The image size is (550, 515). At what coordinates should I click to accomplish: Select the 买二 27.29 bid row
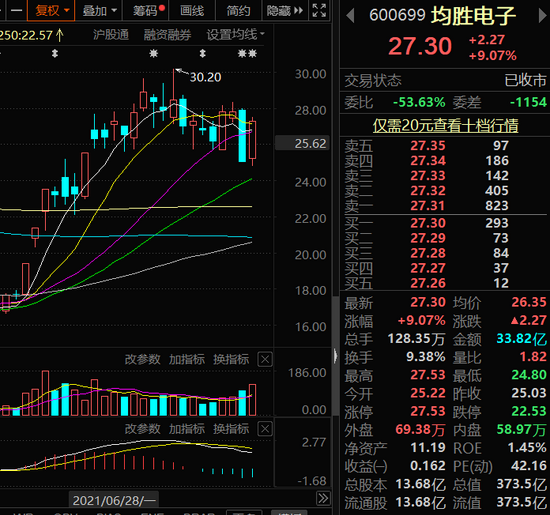pos(445,238)
